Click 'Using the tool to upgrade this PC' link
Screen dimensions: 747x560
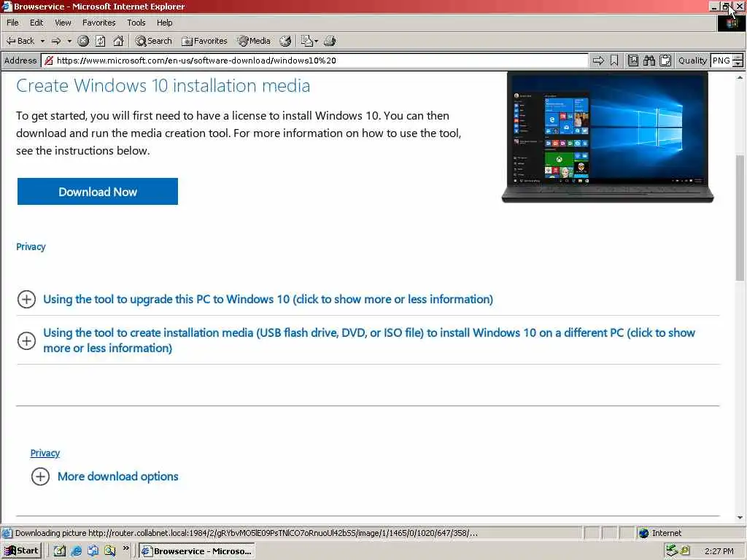tap(268, 300)
